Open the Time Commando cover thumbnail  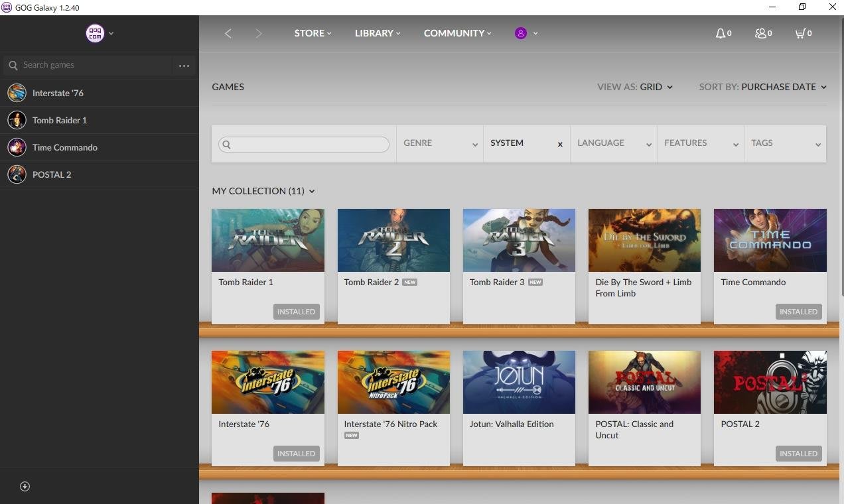pyautogui.click(x=770, y=240)
